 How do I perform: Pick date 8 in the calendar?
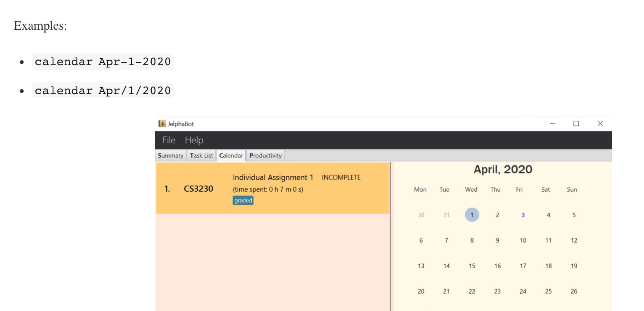472,240
